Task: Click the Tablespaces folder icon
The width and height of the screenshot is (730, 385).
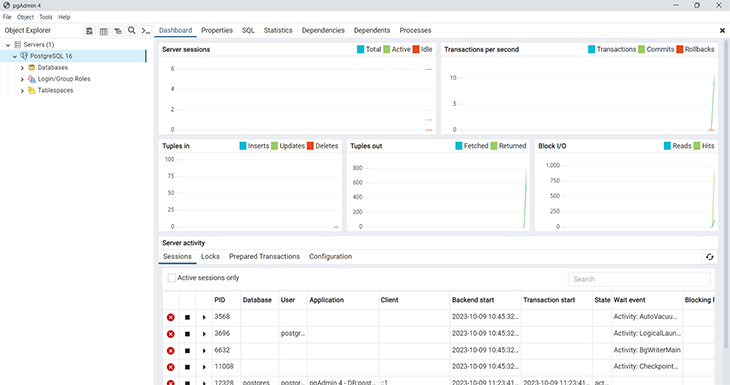Action: click(32, 90)
